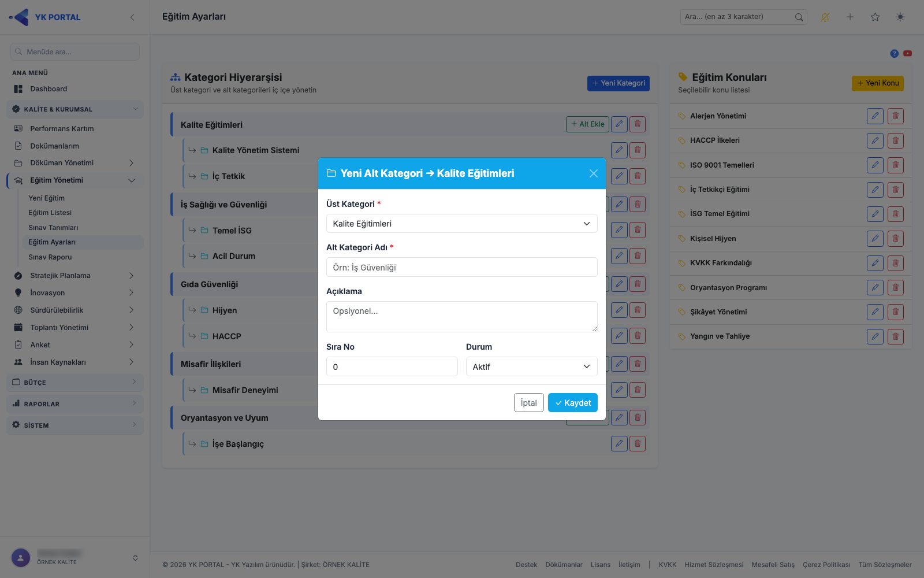Image resolution: width=924 pixels, height=578 pixels.
Task: Click the Kaydet button
Action: point(573,403)
